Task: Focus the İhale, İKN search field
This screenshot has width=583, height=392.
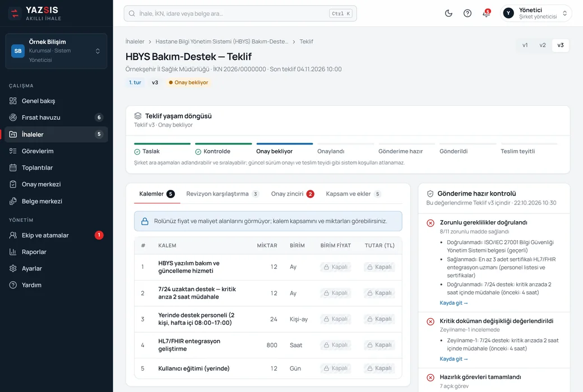Action: 240,13
